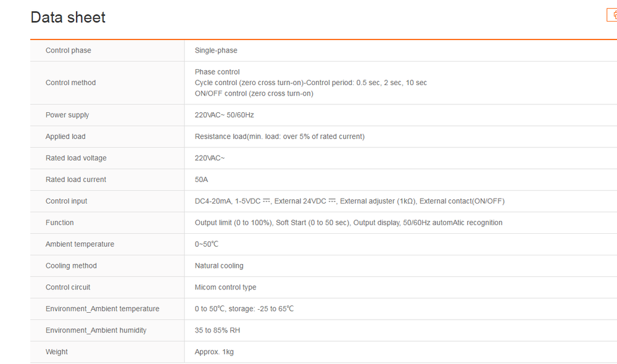
Task: Click the Phase control text line
Action: [x=217, y=72]
